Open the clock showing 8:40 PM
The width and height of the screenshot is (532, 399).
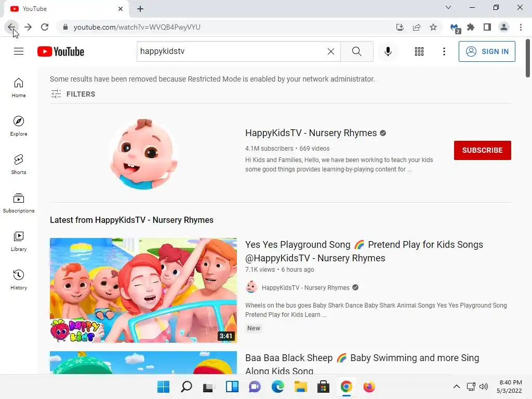point(509,387)
